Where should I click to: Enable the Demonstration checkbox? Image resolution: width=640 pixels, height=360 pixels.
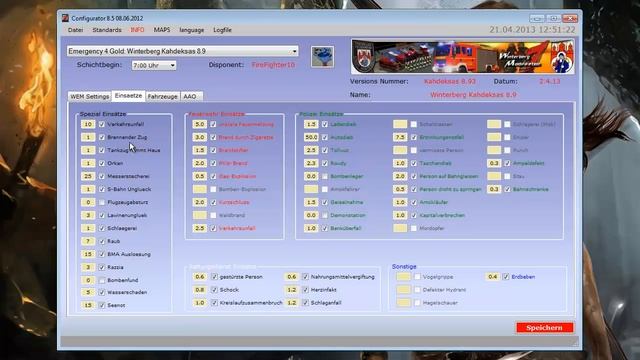pos(324,215)
